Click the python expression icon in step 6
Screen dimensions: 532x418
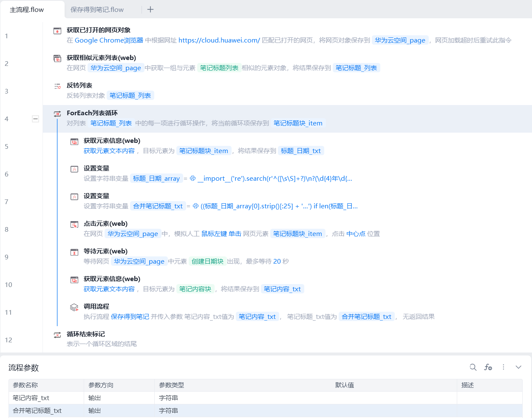193,178
